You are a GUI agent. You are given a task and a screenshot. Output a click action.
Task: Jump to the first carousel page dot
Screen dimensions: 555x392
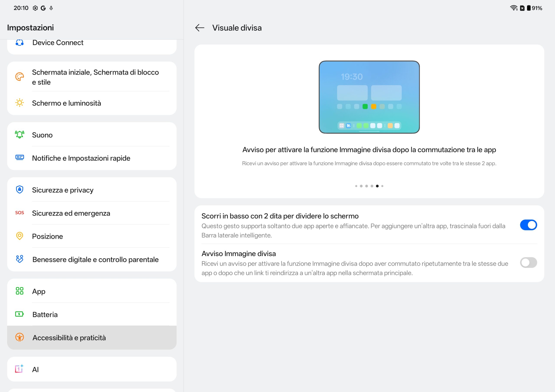pos(356,186)
